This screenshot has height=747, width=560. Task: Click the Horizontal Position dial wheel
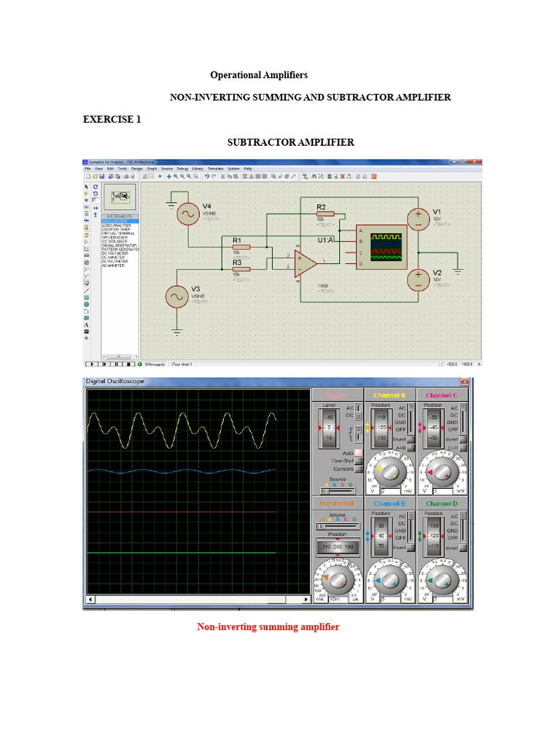click(338, 546)
